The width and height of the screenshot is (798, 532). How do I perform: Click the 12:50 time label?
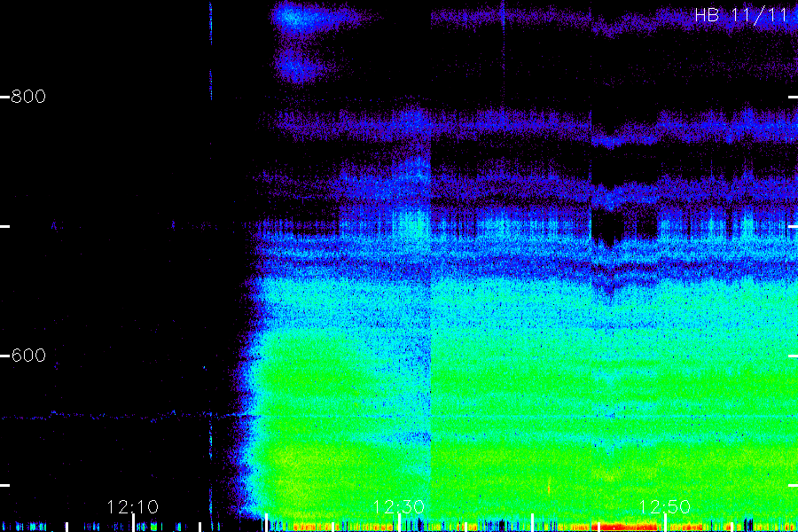(665, 506)
